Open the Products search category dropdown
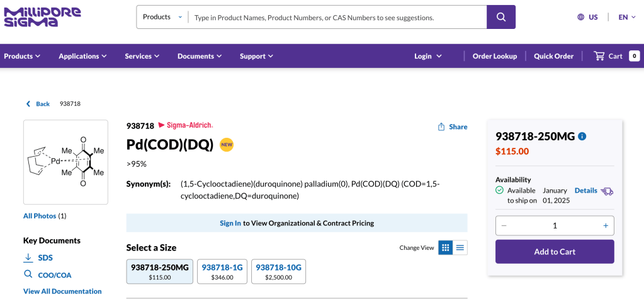This screenshot has width=644, height=304. tap(162, 17)
